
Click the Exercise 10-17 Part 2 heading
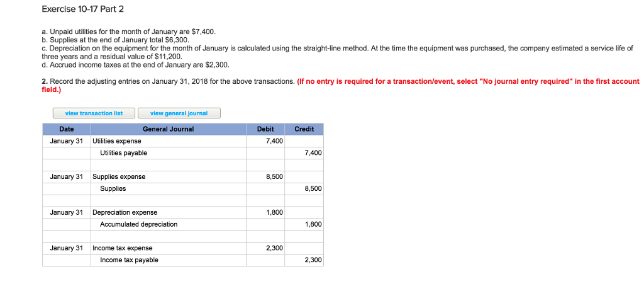coord(82,9)
